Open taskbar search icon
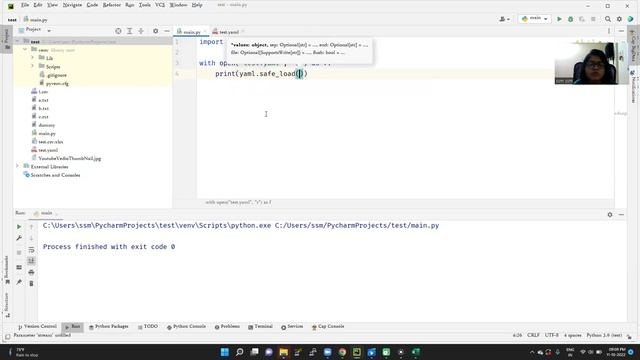Image resolution: width=640 pixels, height=360 pixels. pyautogui.click(x=240, y=352)
